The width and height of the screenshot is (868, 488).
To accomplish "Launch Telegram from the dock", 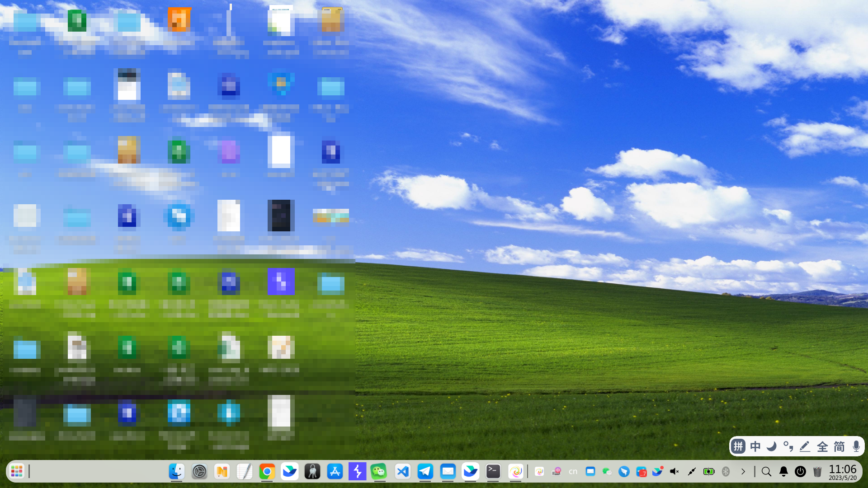I will 425,471.
